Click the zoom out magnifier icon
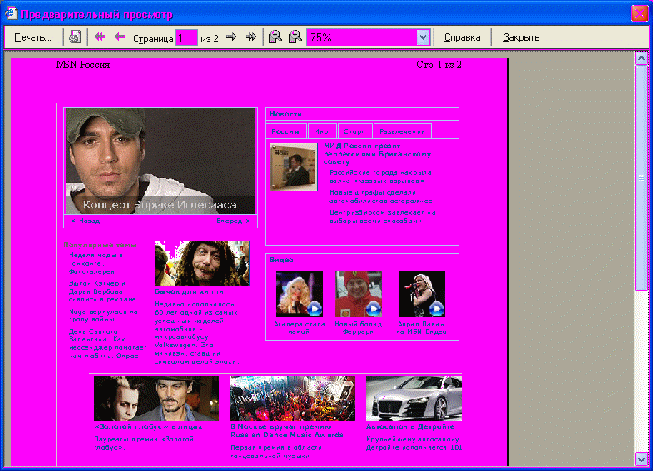The height and width of the screenshot is (471, 653). (275, 37)
